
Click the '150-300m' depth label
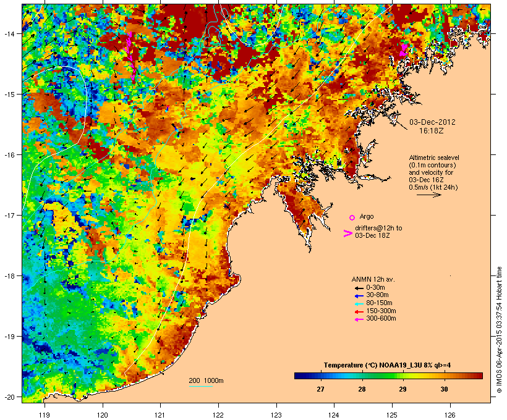tap(381, 311)
